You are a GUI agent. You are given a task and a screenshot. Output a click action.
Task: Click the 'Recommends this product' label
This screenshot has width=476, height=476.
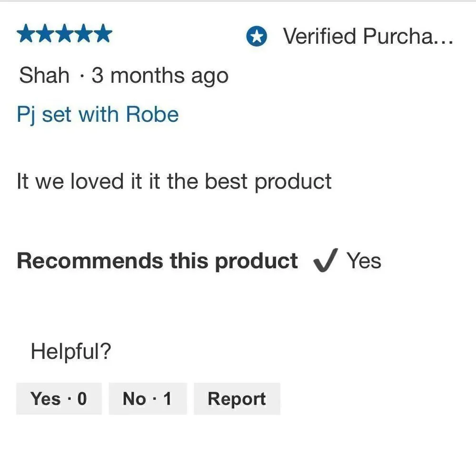(157, 261)
